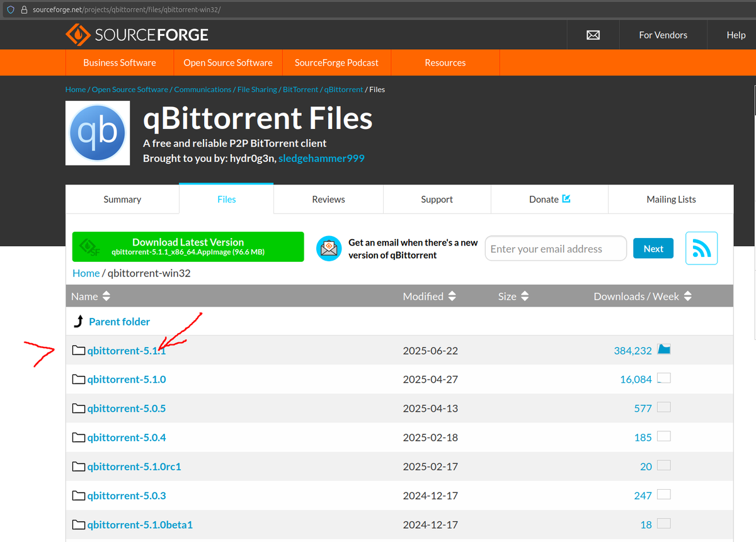Click the qBittorrent project logo image
Viewport: 756px width, 542px height.
97,133
